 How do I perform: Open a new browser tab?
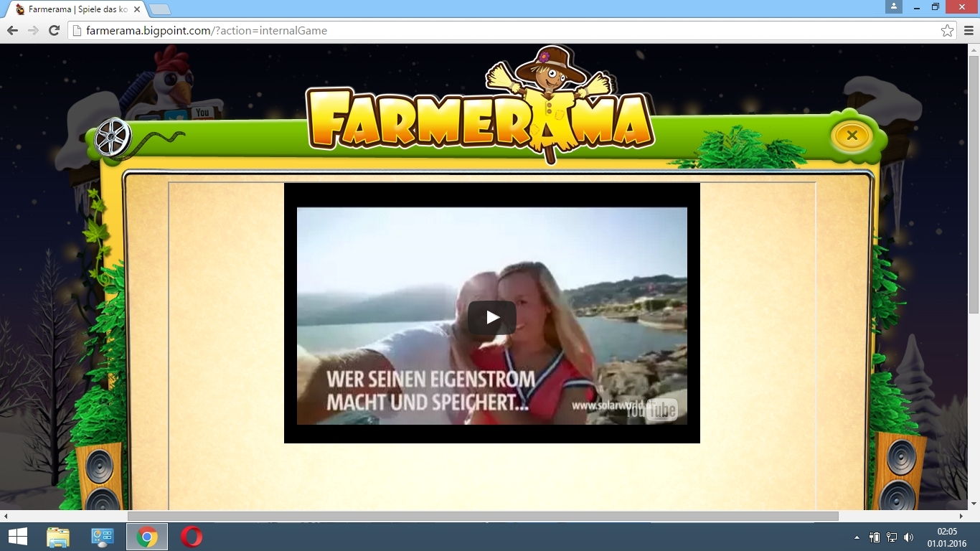(x=159, y=10)
